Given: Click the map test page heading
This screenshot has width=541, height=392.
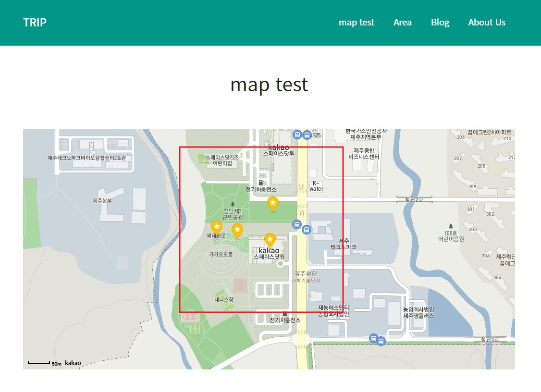Looking at the screenshot, I should (x=269, y=85).
